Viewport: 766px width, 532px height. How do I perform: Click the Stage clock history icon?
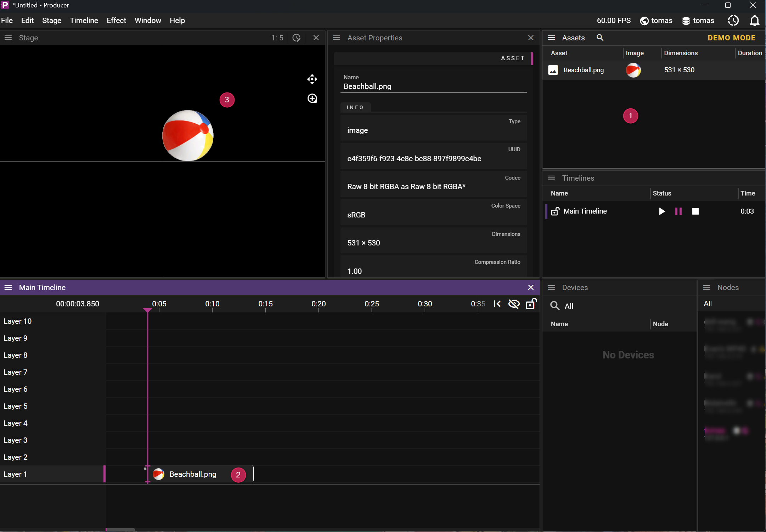coord(297,38)
